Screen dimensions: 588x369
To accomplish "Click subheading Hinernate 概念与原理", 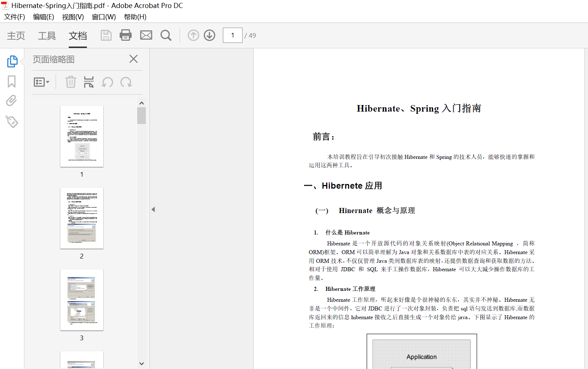I will 377,210.
